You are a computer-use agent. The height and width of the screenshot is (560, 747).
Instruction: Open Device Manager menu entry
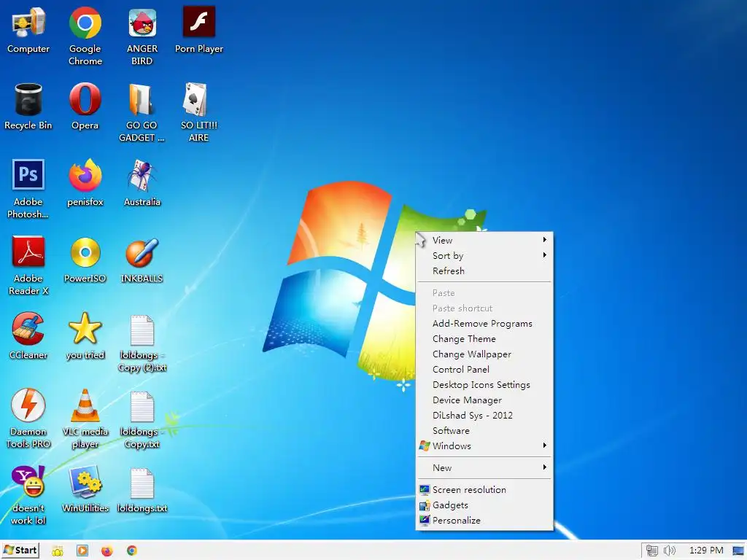tap(484, 400)
